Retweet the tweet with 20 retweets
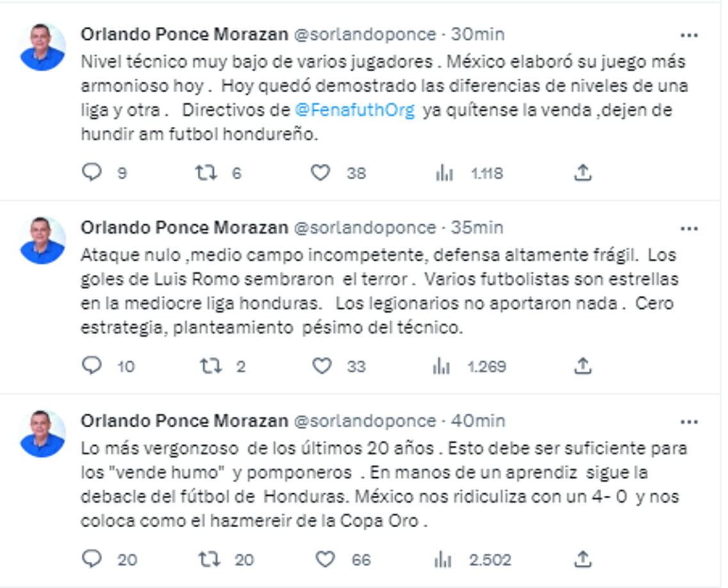Screen dimensions: 728x588 pos(206,559)
